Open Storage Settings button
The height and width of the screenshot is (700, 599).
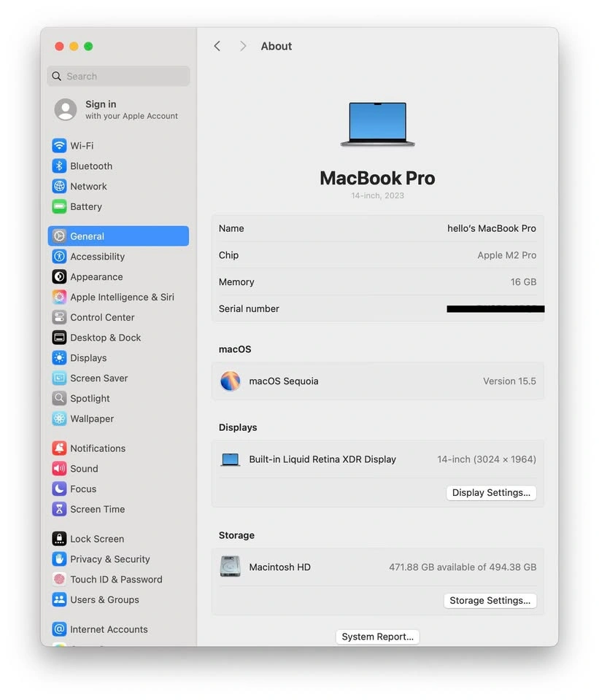point(490,601)
